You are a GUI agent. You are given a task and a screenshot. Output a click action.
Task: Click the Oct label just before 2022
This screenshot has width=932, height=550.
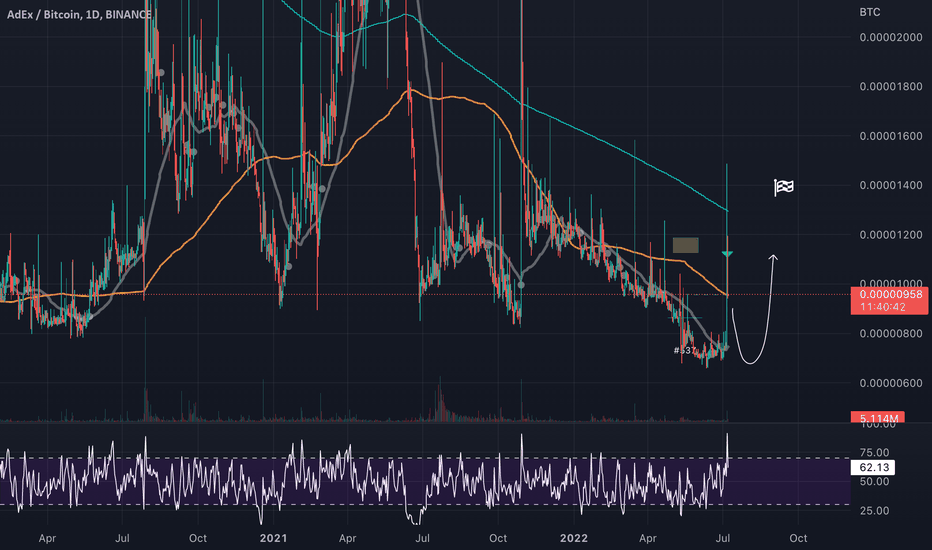click(x=498, y=538)
